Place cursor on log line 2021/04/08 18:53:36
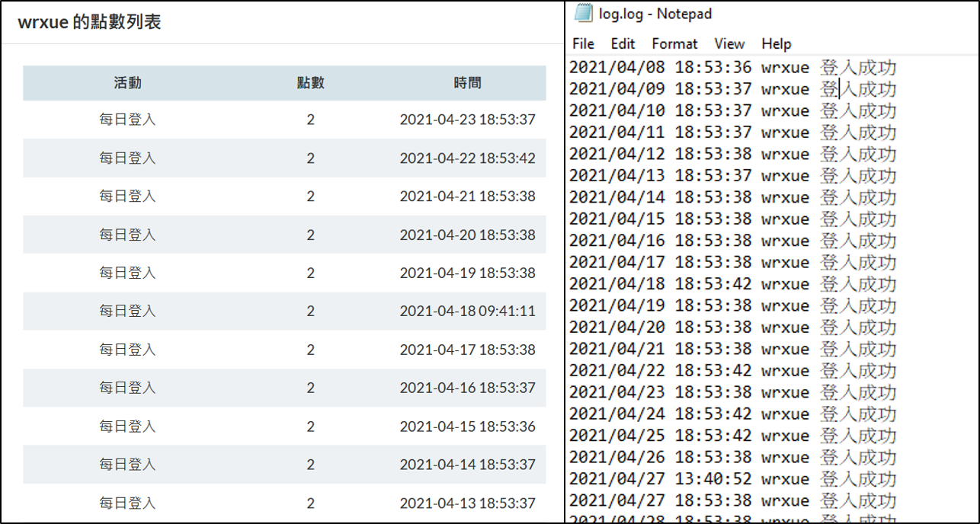This screenshot has height=524, width=980. [732, 68]
